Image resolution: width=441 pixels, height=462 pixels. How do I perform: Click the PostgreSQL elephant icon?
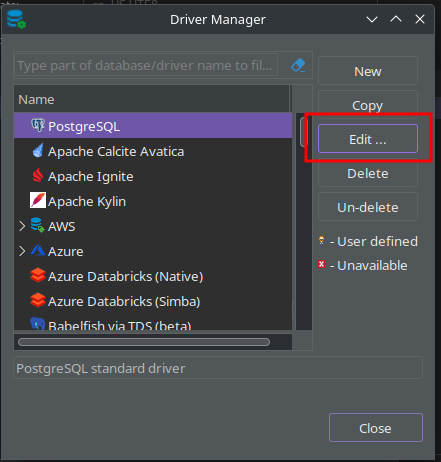[x=38, y=126]
